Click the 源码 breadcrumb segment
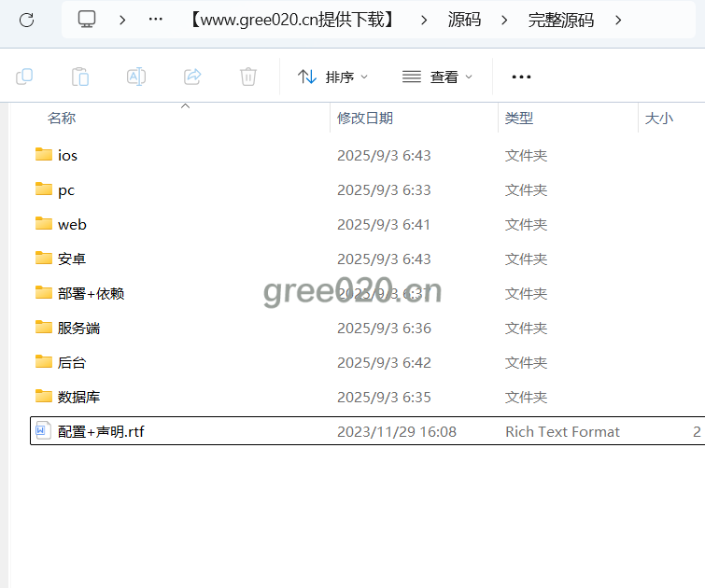This screenshot has height=588, width=705. point(465,20)
